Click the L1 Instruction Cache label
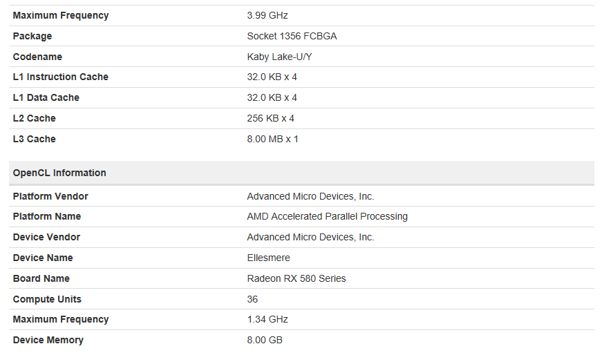The height and width of the screenshot is (364, 602). [61, 77]
